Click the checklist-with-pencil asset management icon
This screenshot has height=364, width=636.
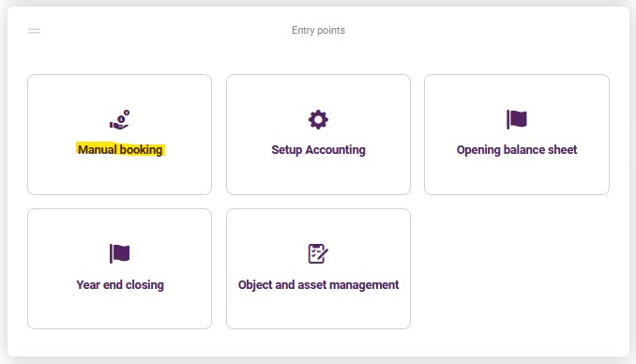(x=318, y=253)
